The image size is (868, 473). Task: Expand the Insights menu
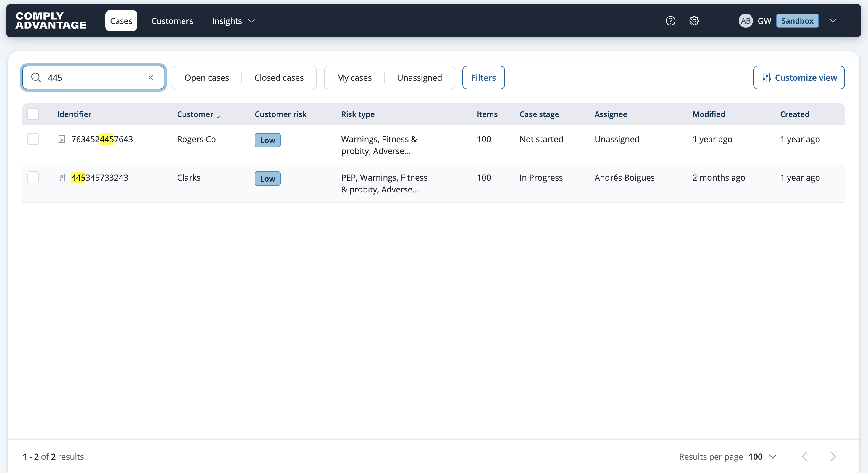click(x=233, y=21)
